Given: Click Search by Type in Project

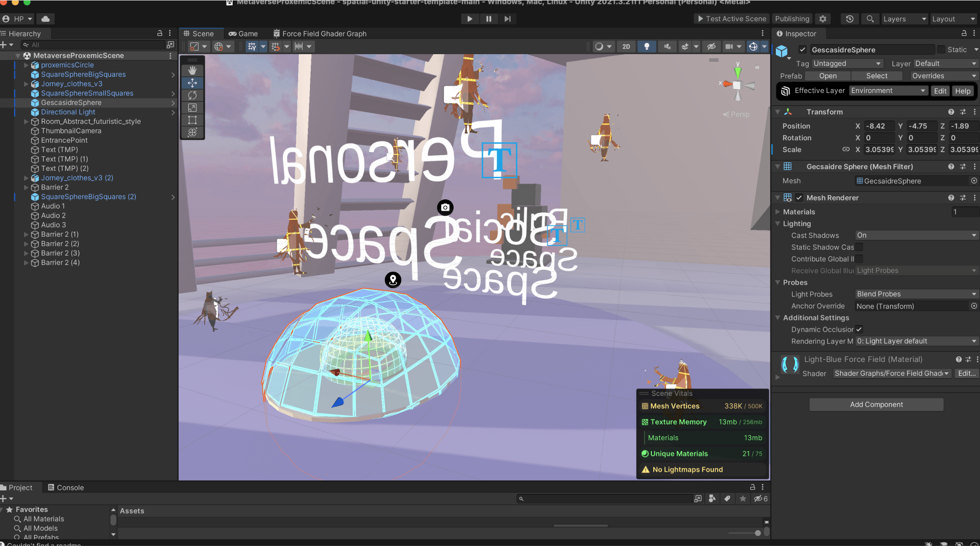Looking at the screenshot, I should [712, 499].
